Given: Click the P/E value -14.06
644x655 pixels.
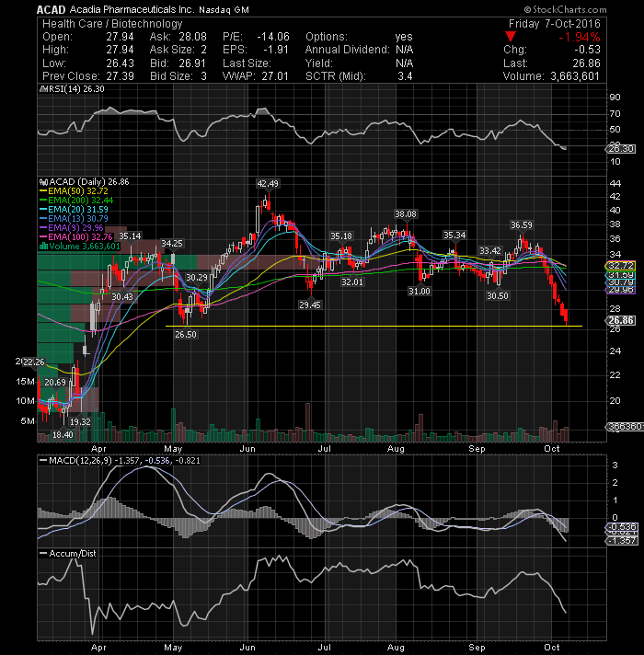Looking at the screenshot, I should click(x=272, y=37).
